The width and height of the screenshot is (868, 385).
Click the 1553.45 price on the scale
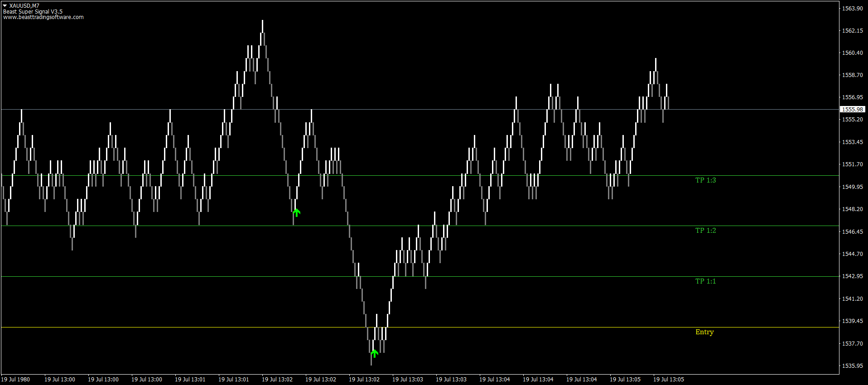pyautogui.click(x=853, y=142)
